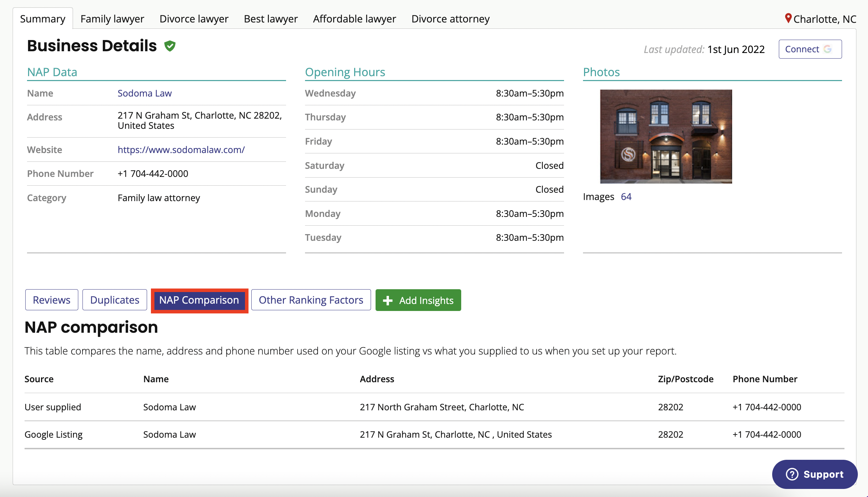Click the Google logo in Connect button
This screenshot has width=868, height=497.
[828, 49]
